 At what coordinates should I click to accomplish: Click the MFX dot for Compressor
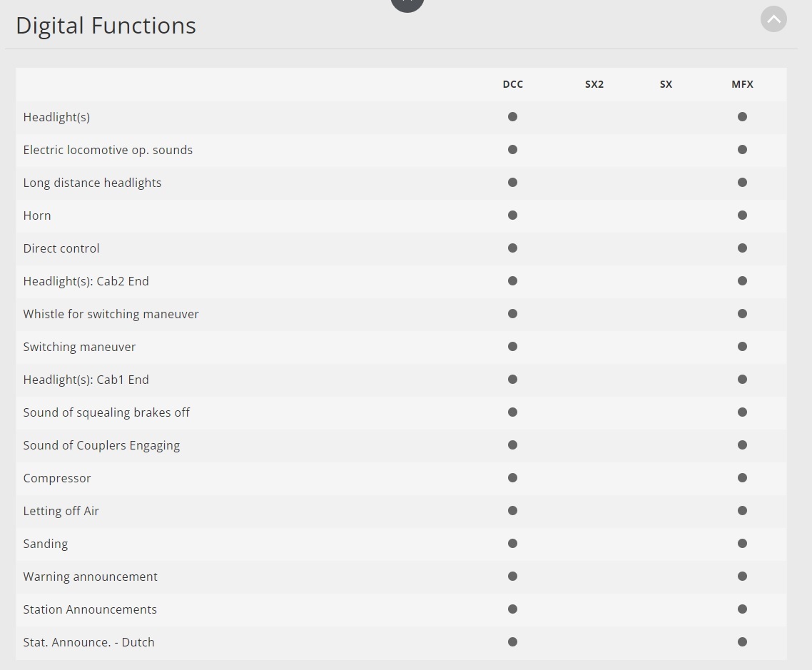point(742,478)
